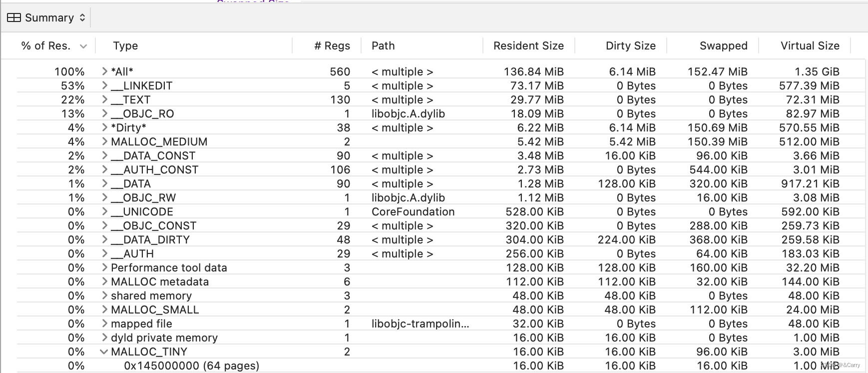Expand the *Dirty* row
The height and width of the screenshot is (373, 868).
104,127
